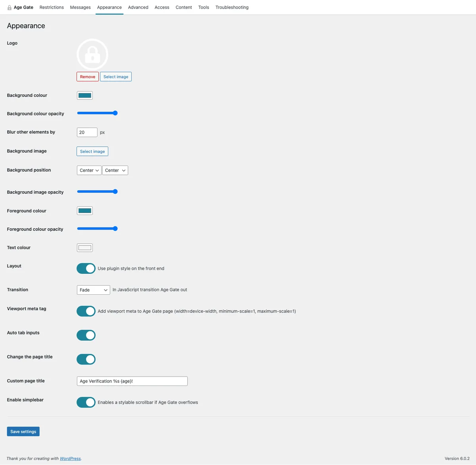Remove the logo image
Image resolution: width=476 pixels, height=465 pixels.
pos(88,77)
